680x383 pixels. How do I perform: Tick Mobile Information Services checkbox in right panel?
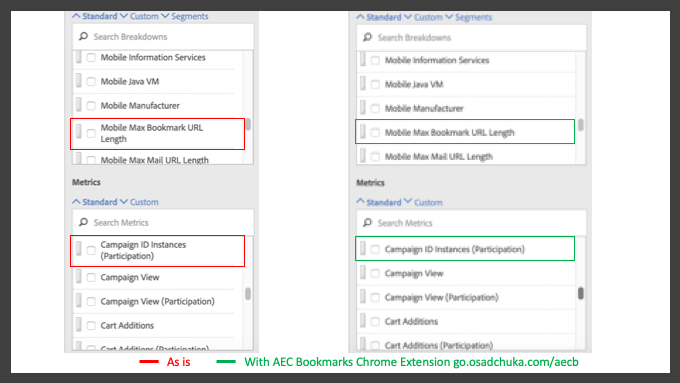(x=375, y=60)
